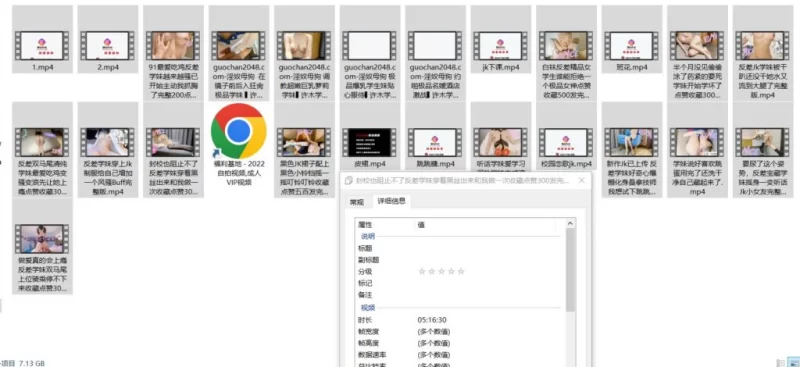This screenshot has height=367, width=800.
Task: Click the Chrome shortcut icon
Action: click(238, 131)
